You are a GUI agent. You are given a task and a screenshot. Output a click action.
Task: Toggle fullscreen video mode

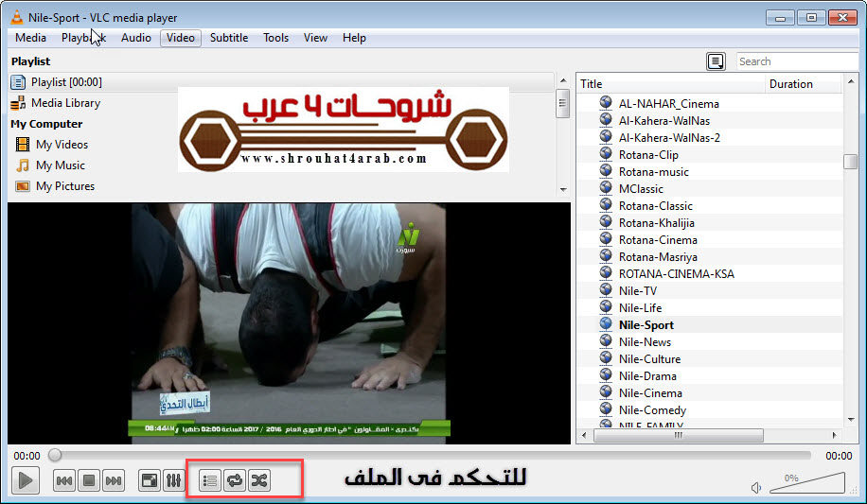click(150, 480)
